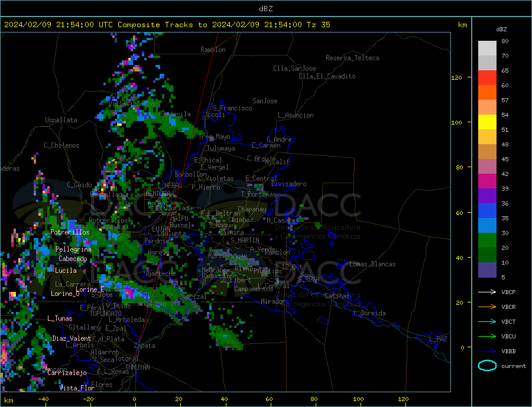Click the cyan VBCT arrow in legend
The height and width of the screenshot is (407, 532).
487,321
